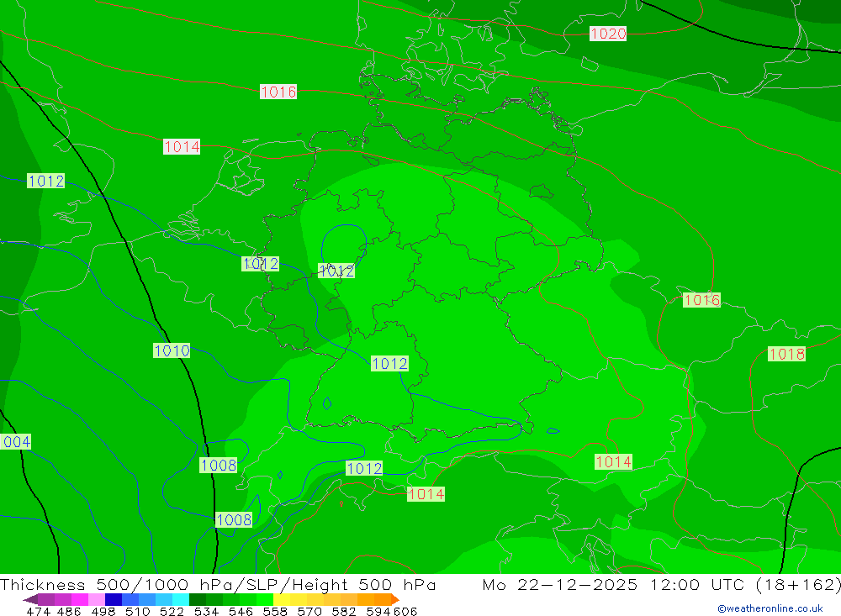Click the orange arrow at legend end

click(x=395, y=599)
